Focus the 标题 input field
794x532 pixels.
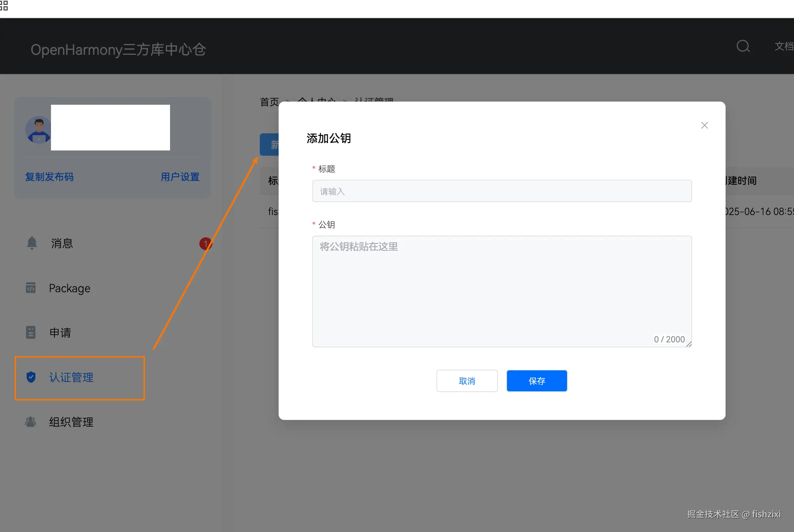[x=501, y=191]
